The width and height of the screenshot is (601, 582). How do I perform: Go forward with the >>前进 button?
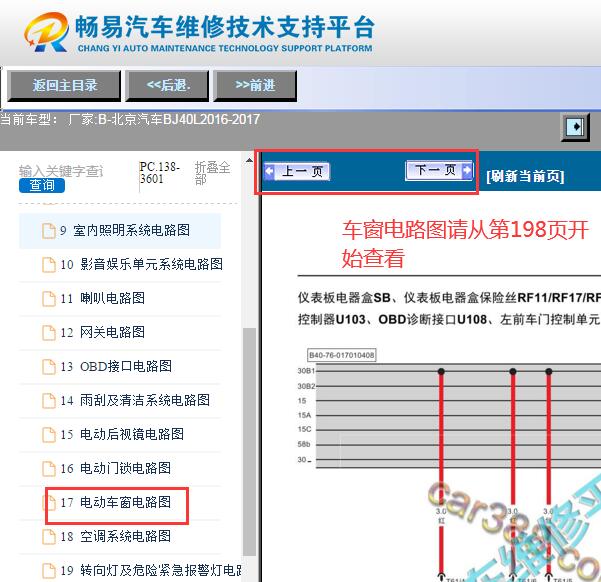[255, 86]
